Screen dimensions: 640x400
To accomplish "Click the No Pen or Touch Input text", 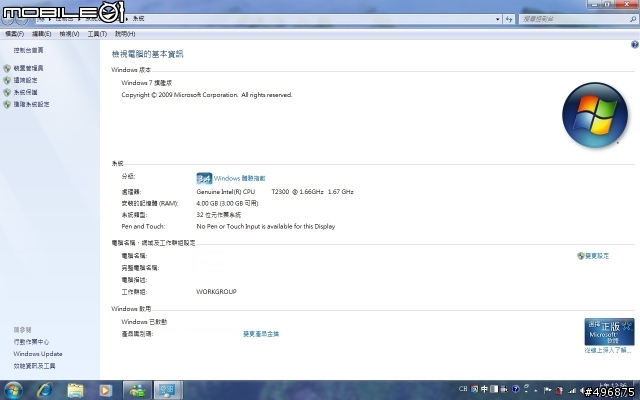I will coord(266,226).
